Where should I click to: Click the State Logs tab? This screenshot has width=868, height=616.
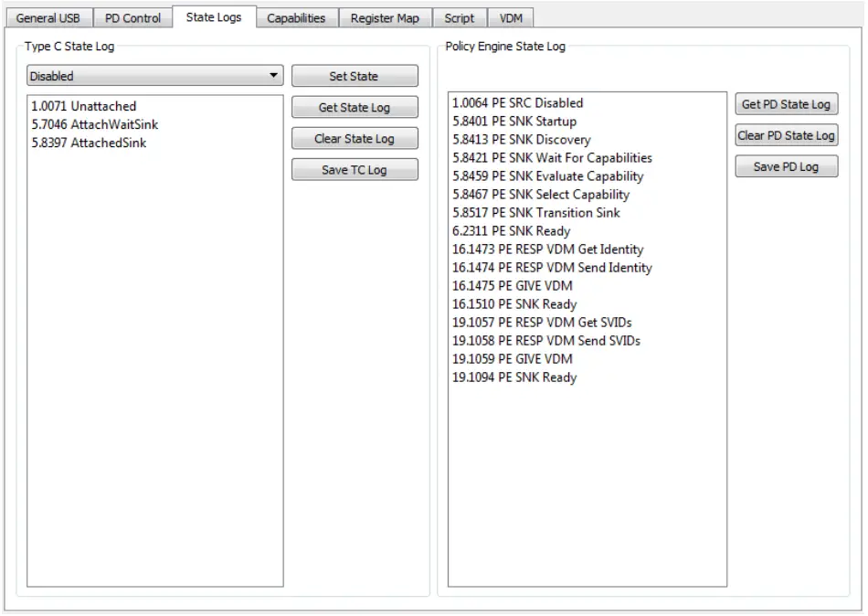coord(216,16)
